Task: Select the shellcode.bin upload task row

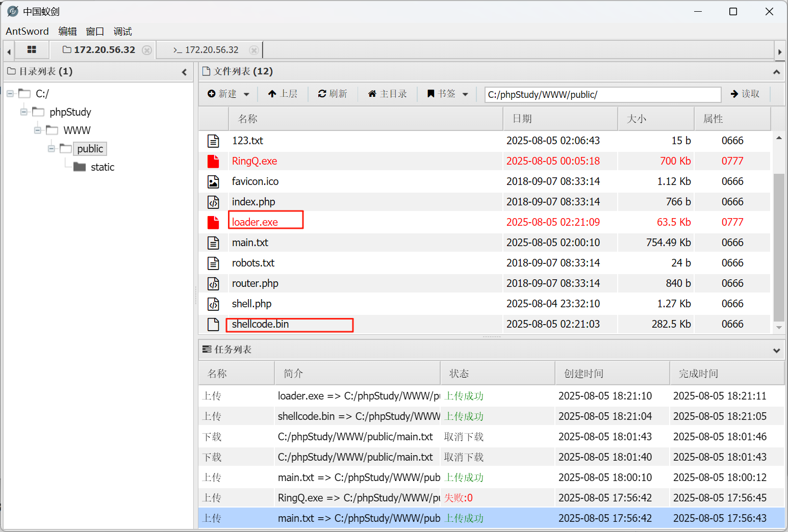Action: click(491, 416)
